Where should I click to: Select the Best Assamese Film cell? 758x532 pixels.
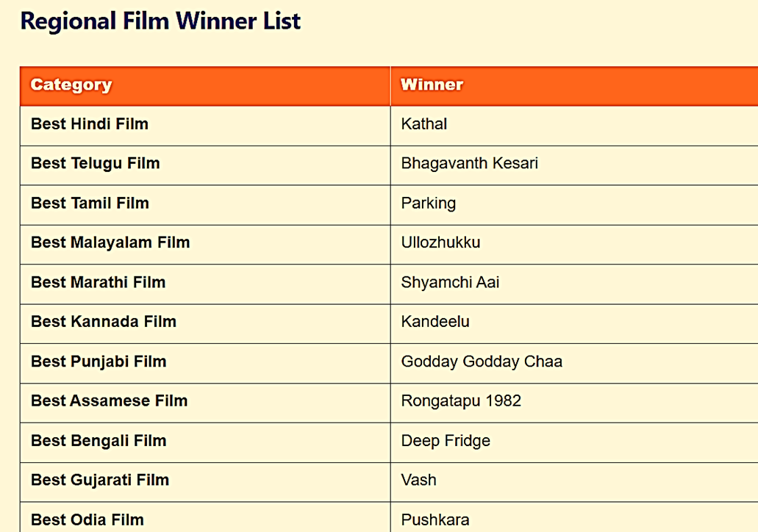(x=205, y=403)
